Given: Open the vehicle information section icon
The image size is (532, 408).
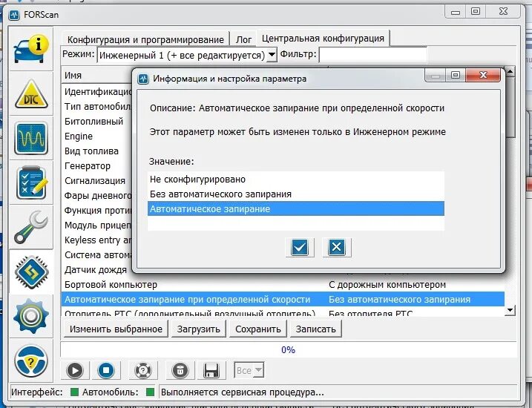Looking at the screenshot, I should click(31, 49).
